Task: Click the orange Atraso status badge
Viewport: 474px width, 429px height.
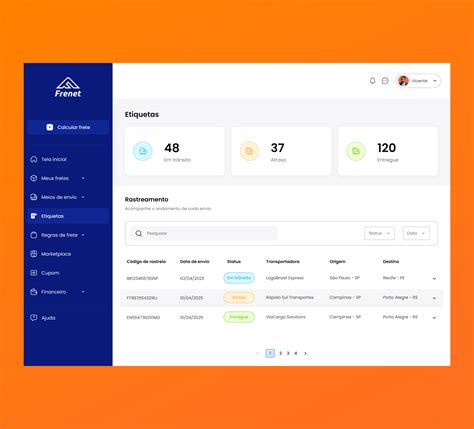Action: [x=239, y=297]
